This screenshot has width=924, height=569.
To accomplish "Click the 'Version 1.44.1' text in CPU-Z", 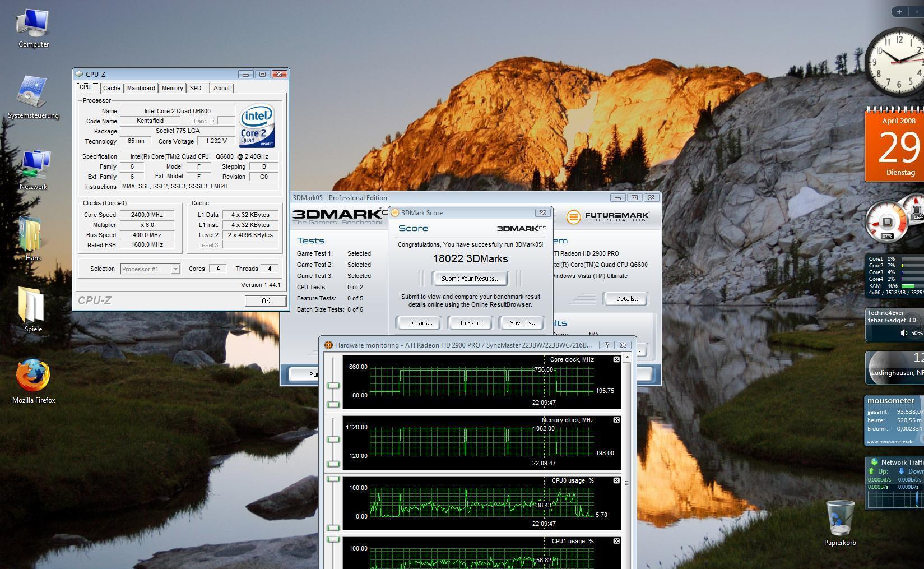I will (x=261, y=285).
